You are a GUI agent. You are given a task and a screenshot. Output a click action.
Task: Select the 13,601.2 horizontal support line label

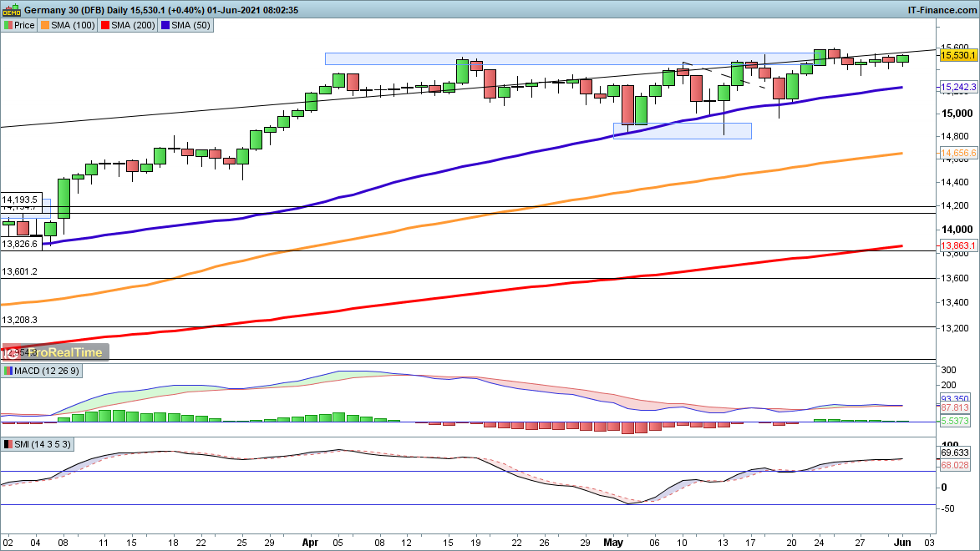[20, 272]
